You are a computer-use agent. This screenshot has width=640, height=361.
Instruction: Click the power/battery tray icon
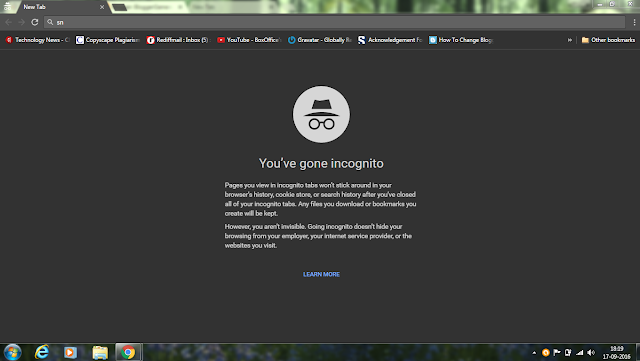[568, 352]
